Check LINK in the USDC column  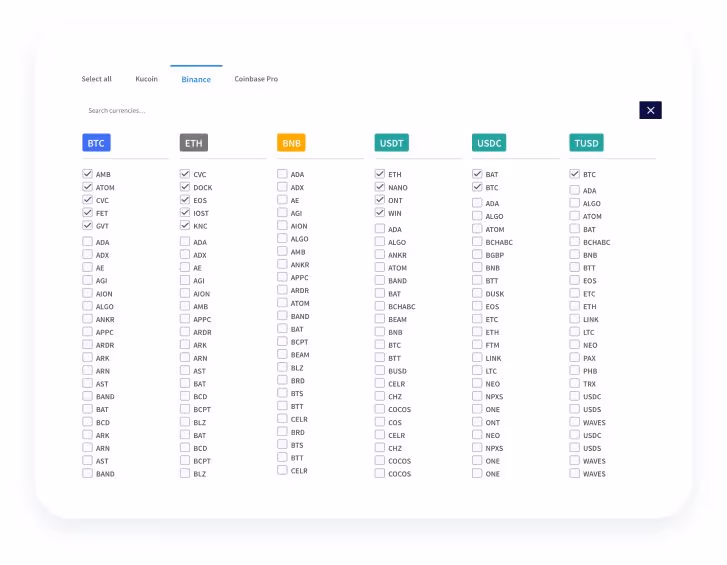[477, 357]
